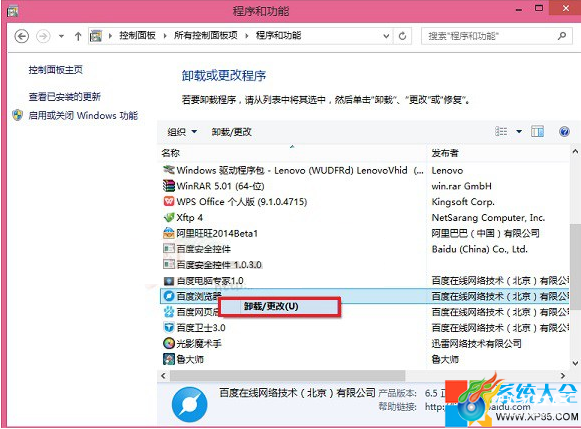
Task: Open the 组织 dropdown menu
Action: [182, 132]
